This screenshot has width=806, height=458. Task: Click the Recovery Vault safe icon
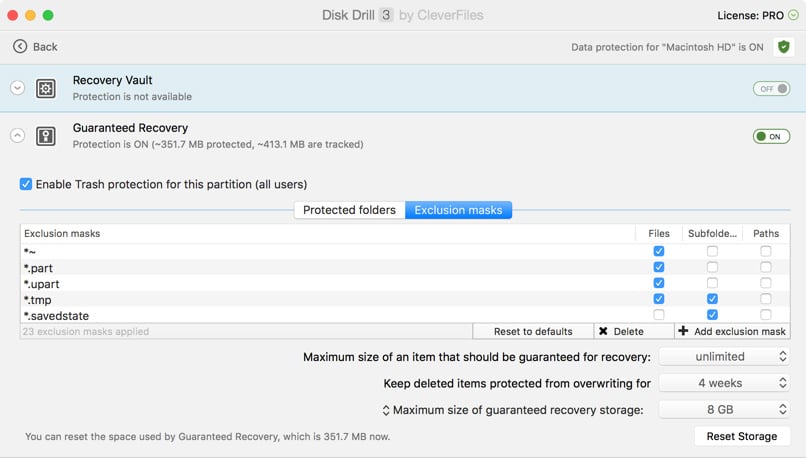(46, 88)
